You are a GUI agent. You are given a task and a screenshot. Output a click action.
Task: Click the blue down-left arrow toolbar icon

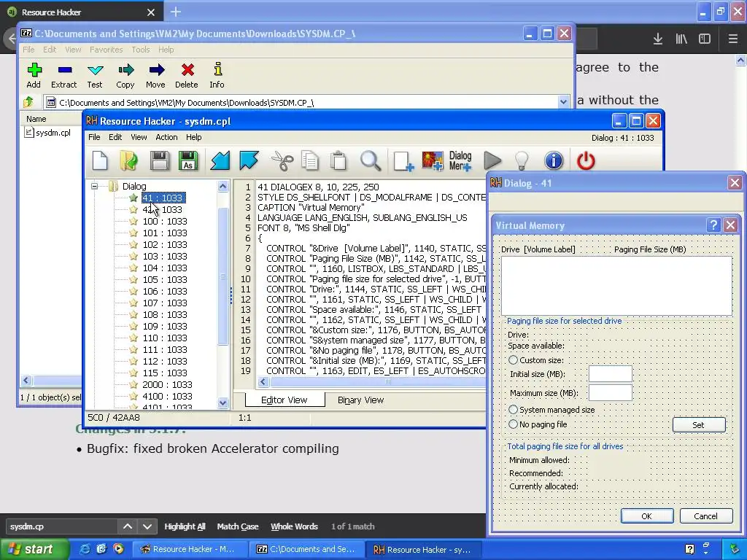click(x=220, y=161)
